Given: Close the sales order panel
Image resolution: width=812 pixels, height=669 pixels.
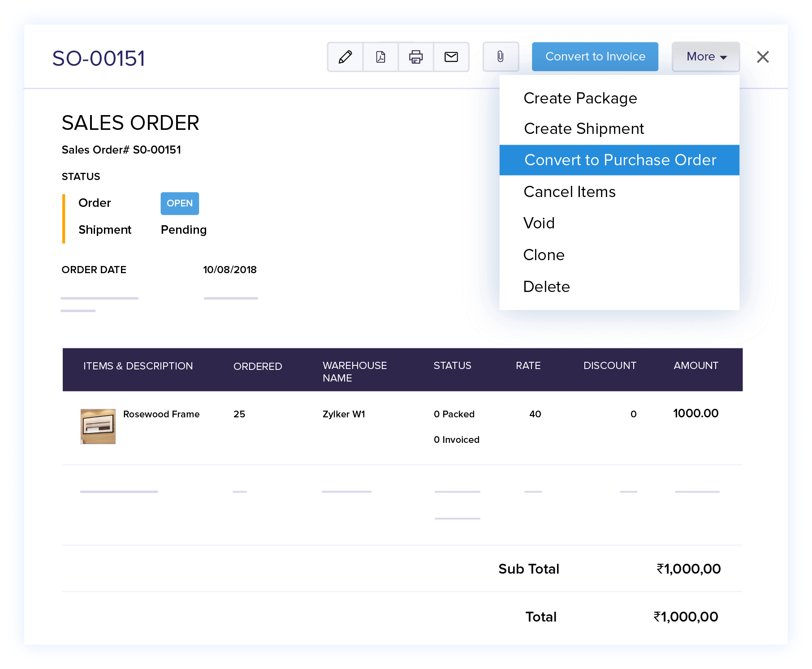Looking at the screenshot, I should (x=763, y=57).
